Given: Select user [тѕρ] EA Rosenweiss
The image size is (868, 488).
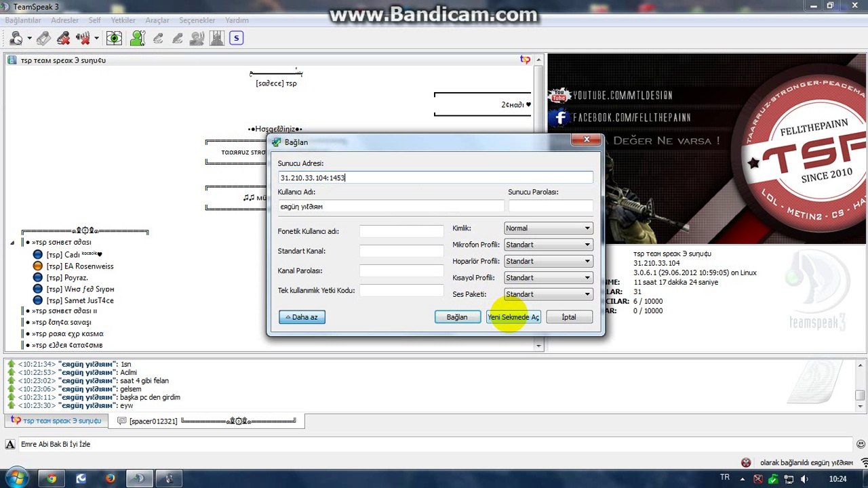Looking at the screenshot, I should point(80,266).
